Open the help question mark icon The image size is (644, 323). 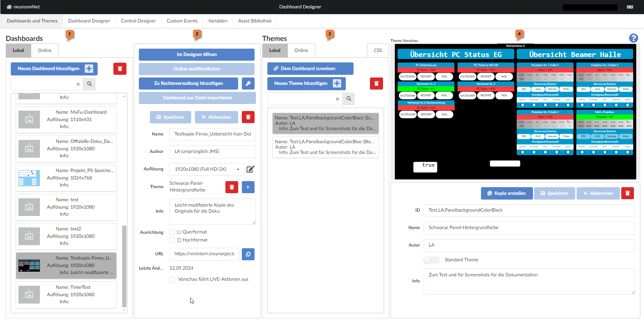634,38
